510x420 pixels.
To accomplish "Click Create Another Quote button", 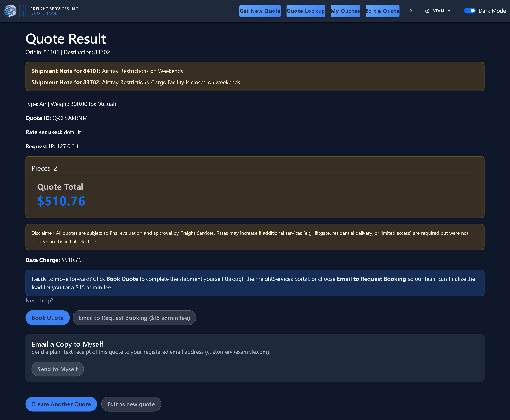I will [61, 404].
